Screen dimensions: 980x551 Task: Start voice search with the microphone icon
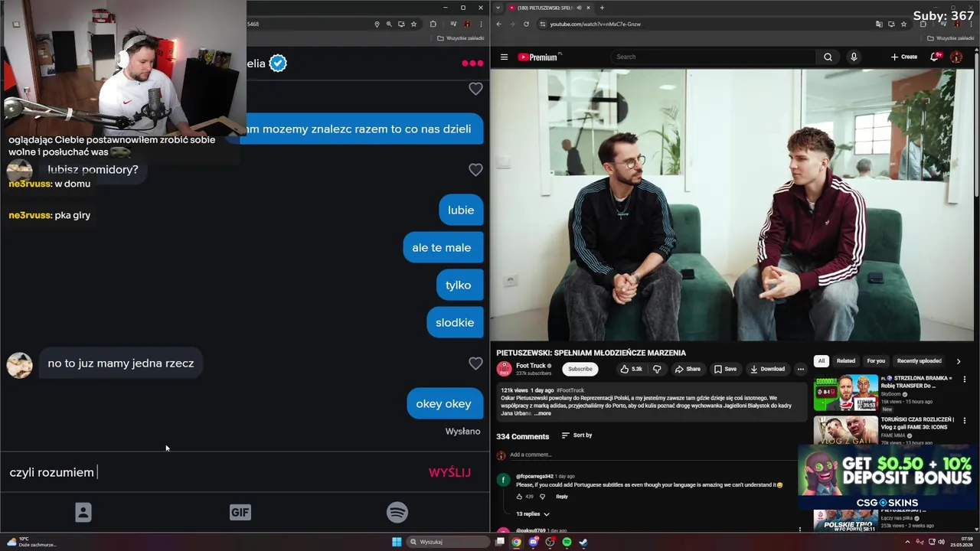click(854, 57)
